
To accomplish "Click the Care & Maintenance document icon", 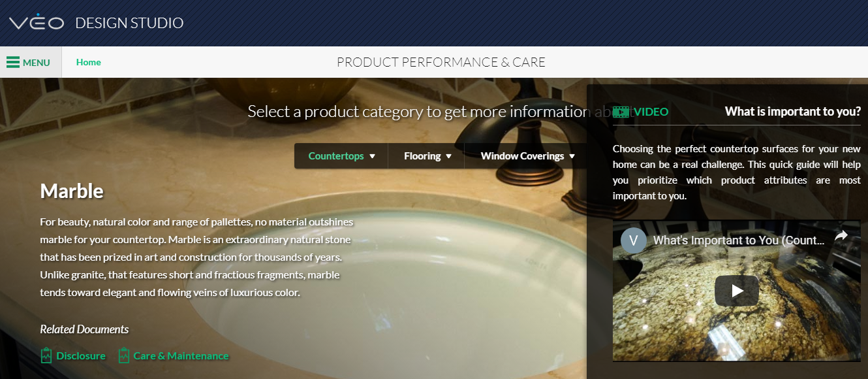I will pos(124,355).
